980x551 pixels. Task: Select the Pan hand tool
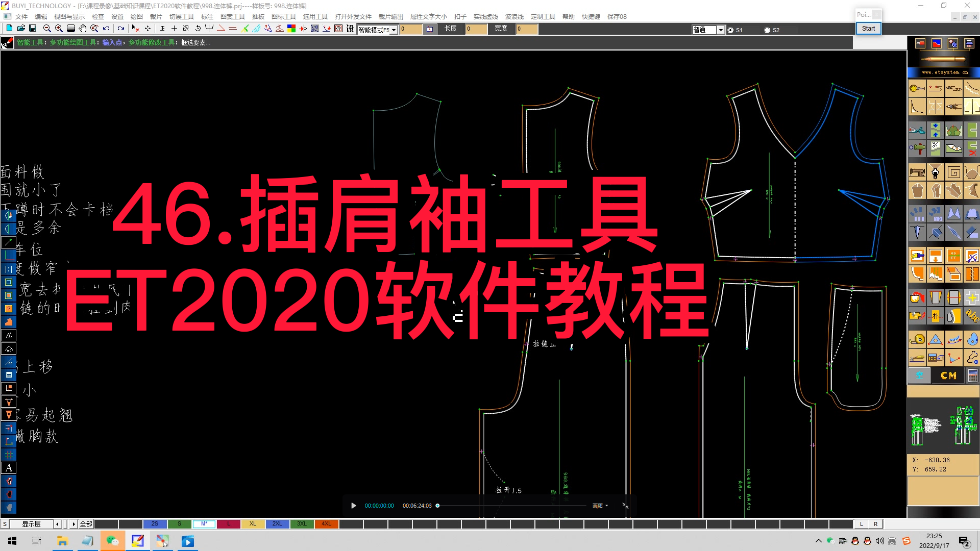coord(82,29)
